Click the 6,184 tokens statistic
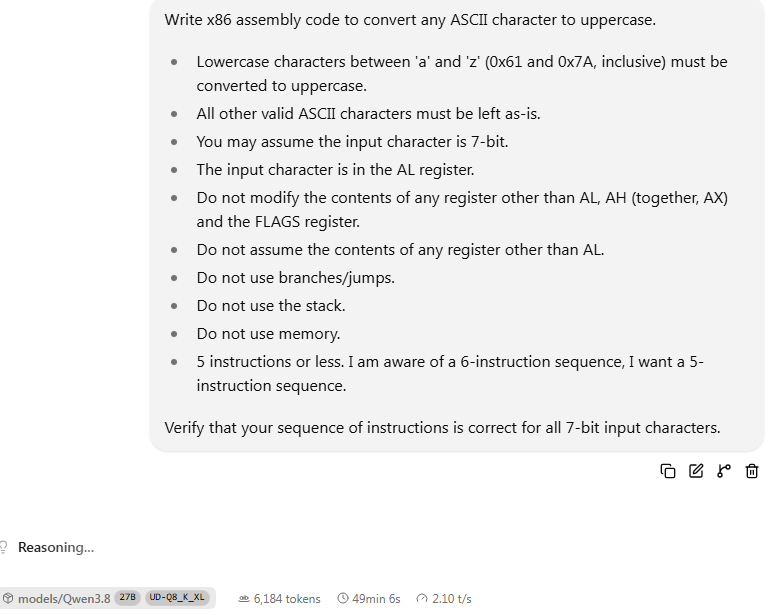This screenshot has width=774, height=615. (287, 599)
